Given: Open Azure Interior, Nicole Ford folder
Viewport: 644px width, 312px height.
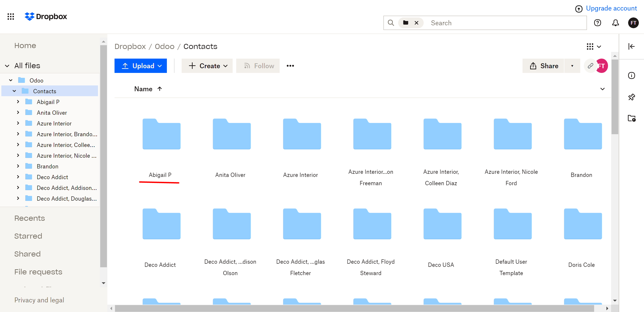Looking at the screenshot, I should [x=513, y=134].
